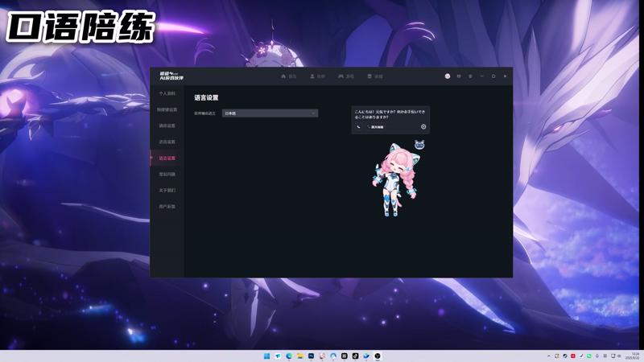644x362 pixels.
Task: Click the green tray icon in system tray
Action: point(589,356)
